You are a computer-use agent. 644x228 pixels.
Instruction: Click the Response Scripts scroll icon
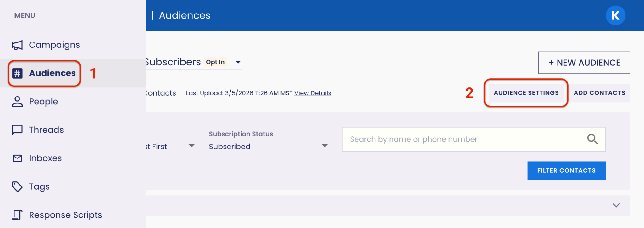coord(17,215)
